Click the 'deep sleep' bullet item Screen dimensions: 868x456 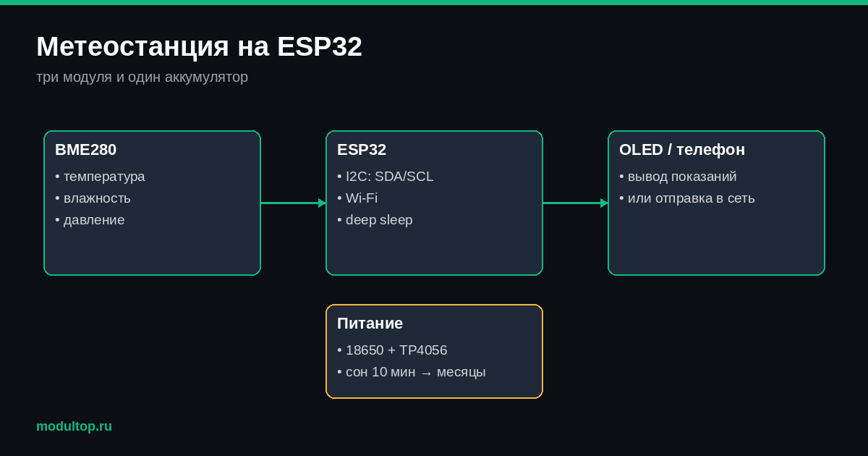pyautogui.click(x=375, y=220)
